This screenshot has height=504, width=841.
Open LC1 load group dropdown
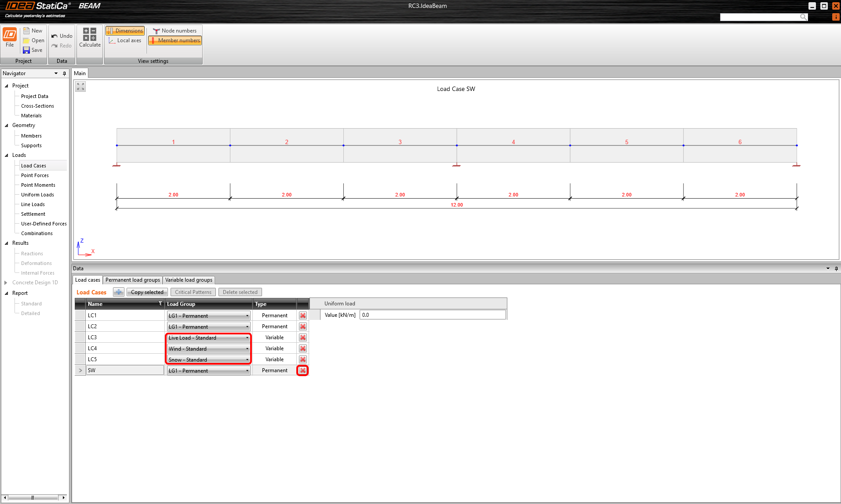tap(208, 315)
